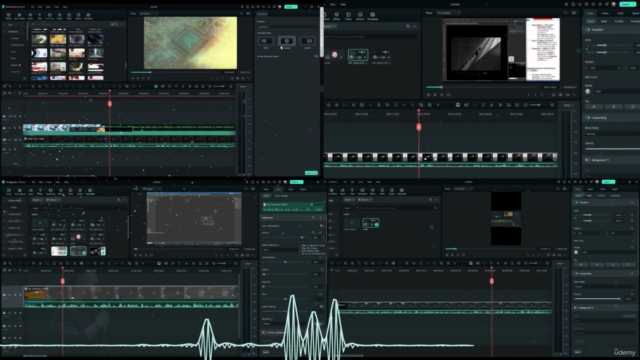Open Titles library in top-left Filmora window
Screen dimensions: 640x360
pyautogui.click(x=40, y=16)
